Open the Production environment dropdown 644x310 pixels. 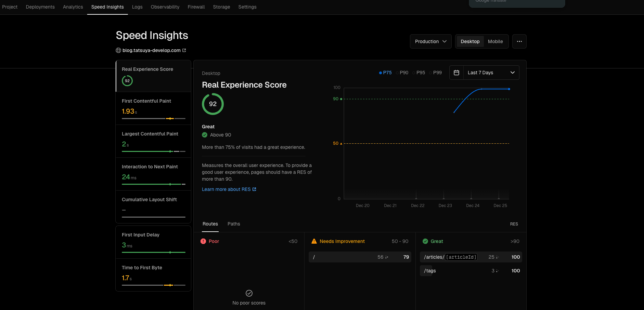[x=431, y=41]
